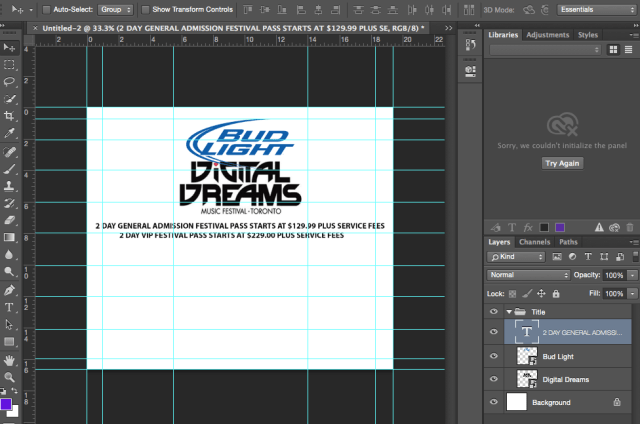Open the Opacity slider dropdown arrow
The image size is (640, 424).
[632, 275]
